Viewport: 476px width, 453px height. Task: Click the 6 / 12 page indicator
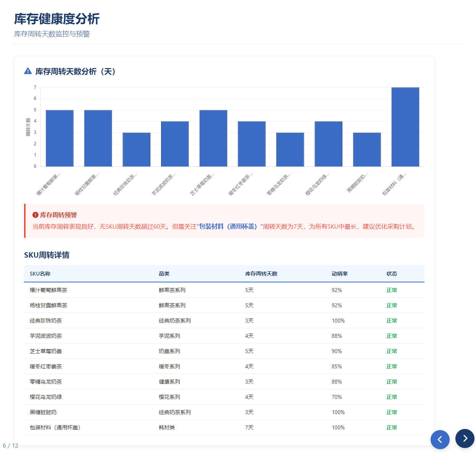[x=10, y=445]
